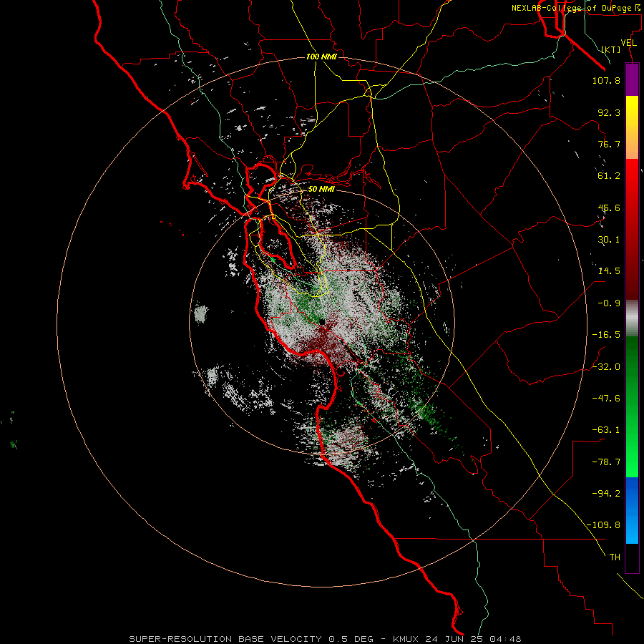Click the 50 NMI range ring label
Viewport: 644px width, 644px height.
[321, 189]
